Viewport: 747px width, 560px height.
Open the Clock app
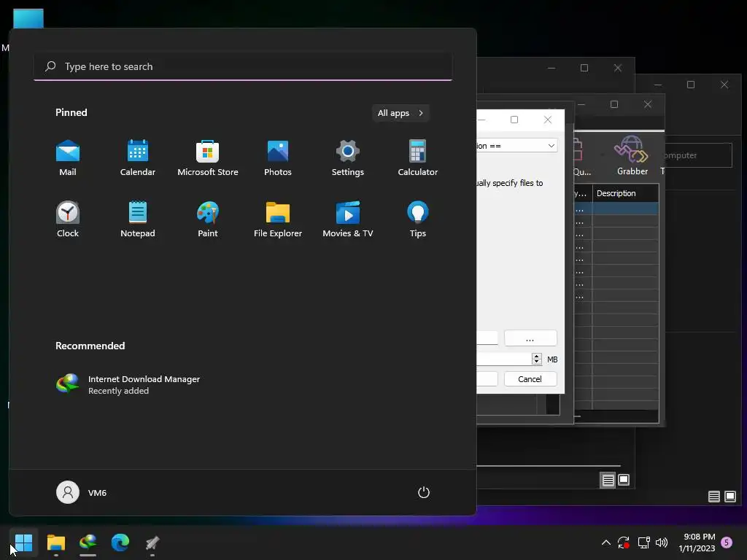pyautogui.click(x=68, y=219)
